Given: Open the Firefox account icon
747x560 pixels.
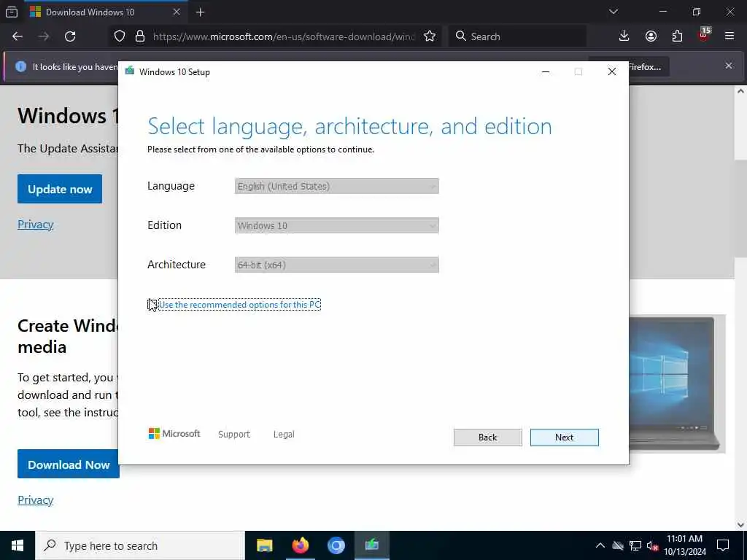Looking at the screenshot, I should (x=651, y=36).
